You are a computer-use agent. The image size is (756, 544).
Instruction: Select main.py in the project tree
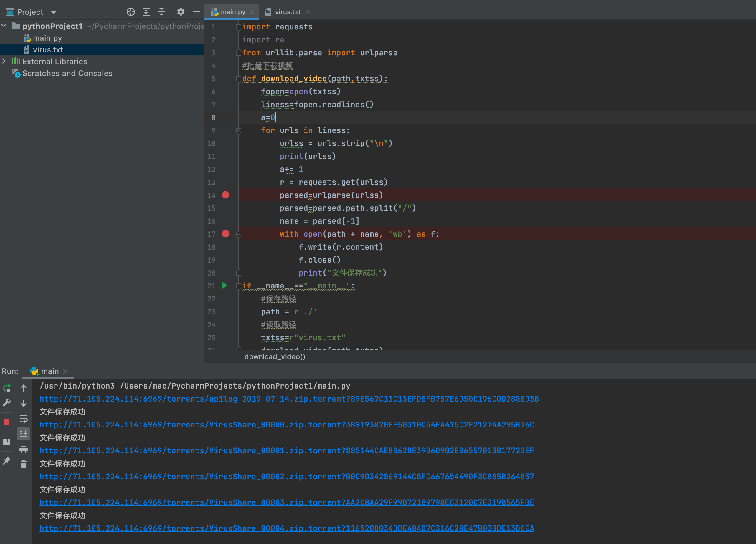coord(47,38)
